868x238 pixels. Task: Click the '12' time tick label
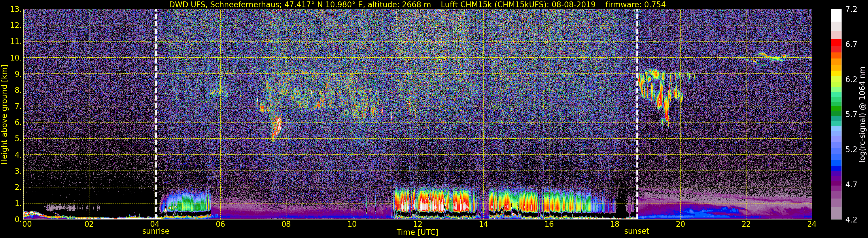417,224
